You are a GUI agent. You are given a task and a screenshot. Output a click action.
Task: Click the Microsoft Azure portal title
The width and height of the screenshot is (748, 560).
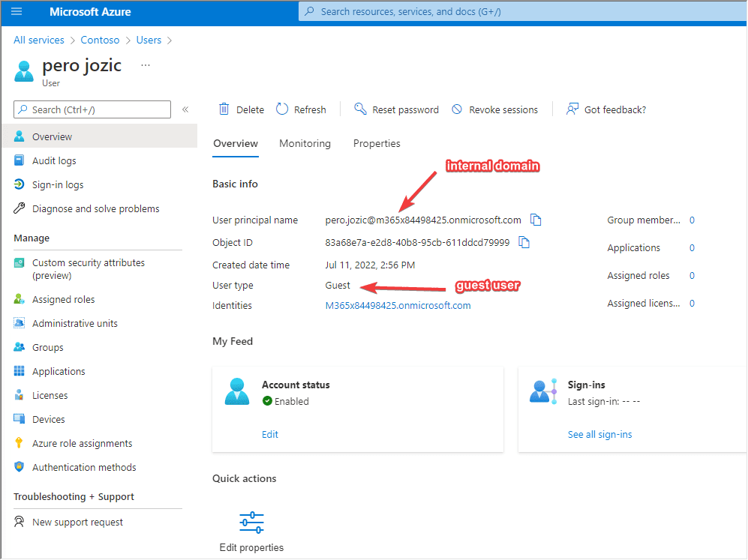[90, 11]
